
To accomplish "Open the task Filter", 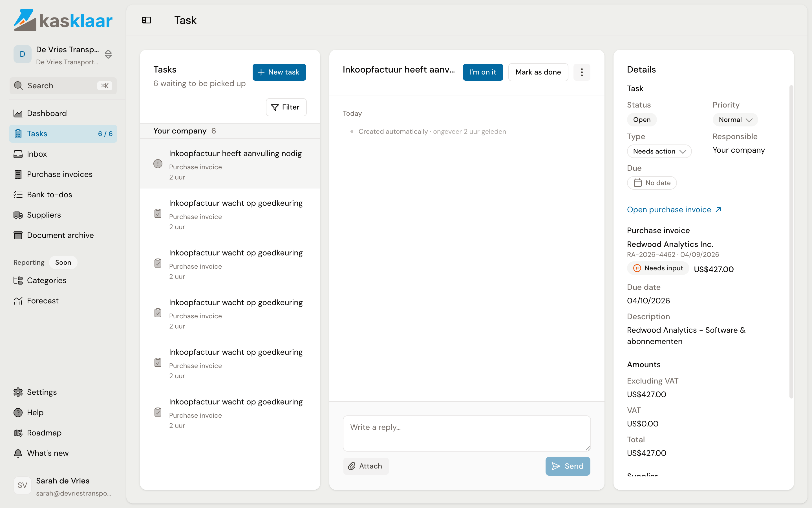I will (286, 107).
